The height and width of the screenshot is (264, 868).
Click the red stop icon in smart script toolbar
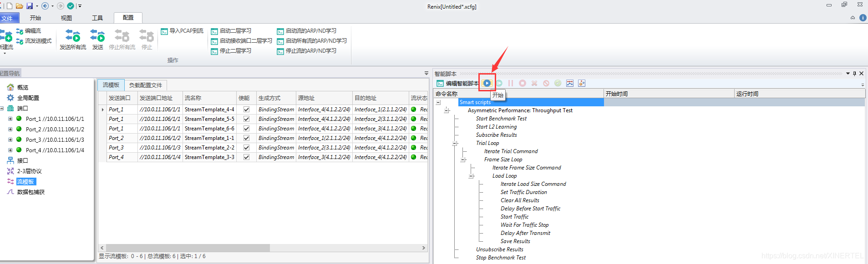click(x=523, y=83)
